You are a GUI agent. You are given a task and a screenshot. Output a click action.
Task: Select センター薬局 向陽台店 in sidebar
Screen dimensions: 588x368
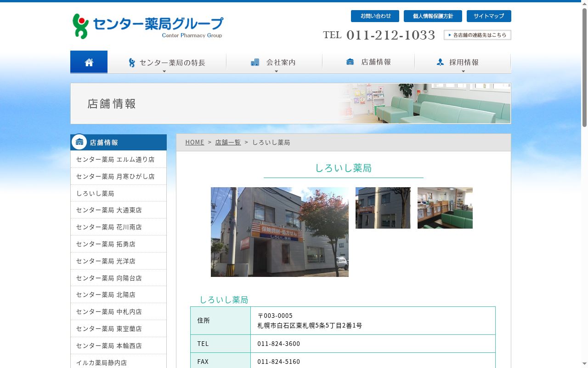[x=119, y=278]
